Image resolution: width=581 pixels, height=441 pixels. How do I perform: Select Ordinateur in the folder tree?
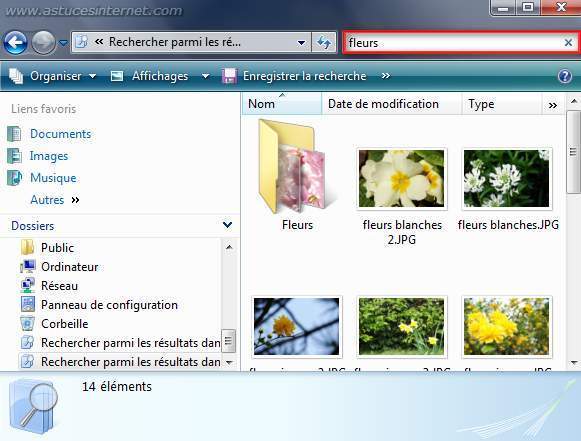pos(69,267)
